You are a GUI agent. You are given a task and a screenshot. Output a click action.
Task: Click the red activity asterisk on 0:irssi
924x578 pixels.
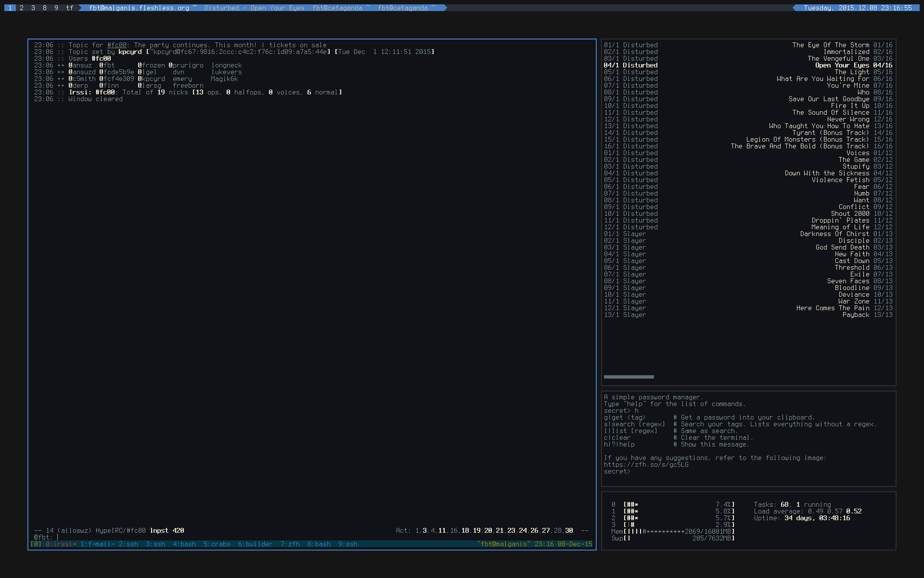pos(75,544)
